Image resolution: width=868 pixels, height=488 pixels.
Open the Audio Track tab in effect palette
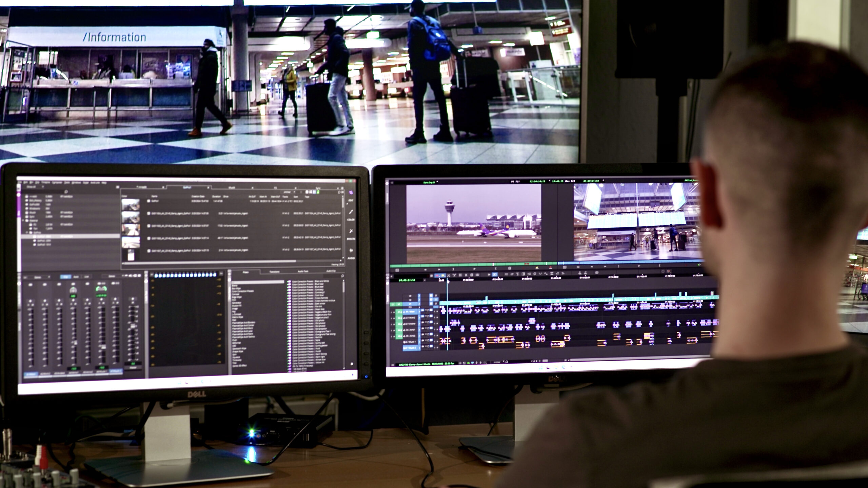point(303,271)
